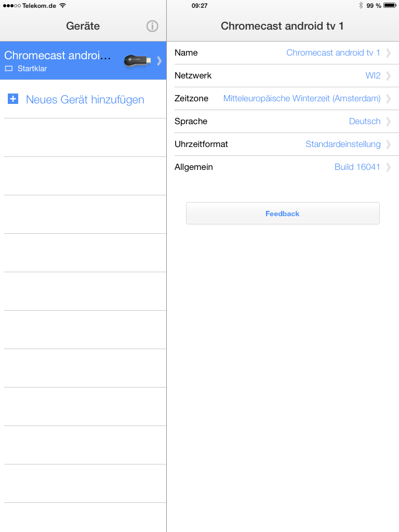
Task: Tap the small screen icon beside Startklar
Action: coord(9,69)
